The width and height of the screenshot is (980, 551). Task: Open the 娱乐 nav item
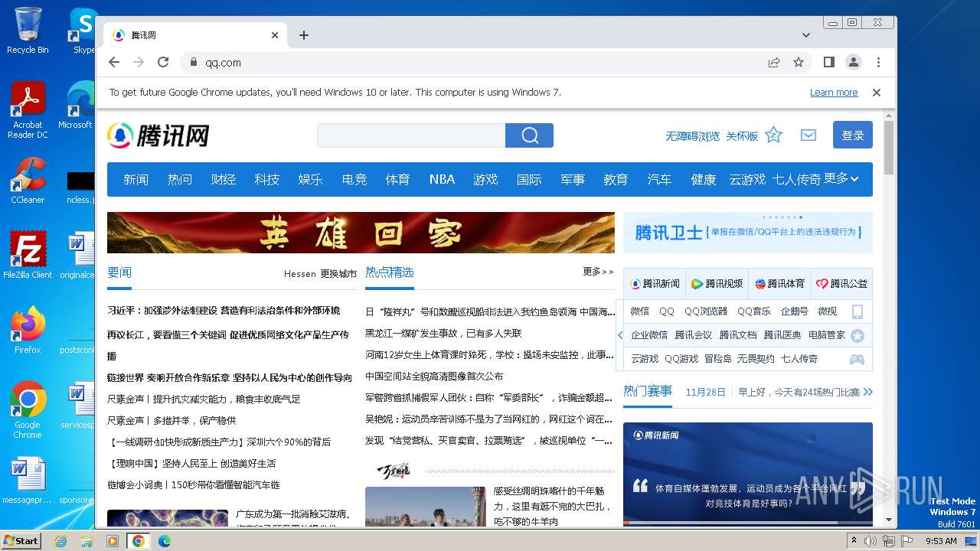[311, 179]
